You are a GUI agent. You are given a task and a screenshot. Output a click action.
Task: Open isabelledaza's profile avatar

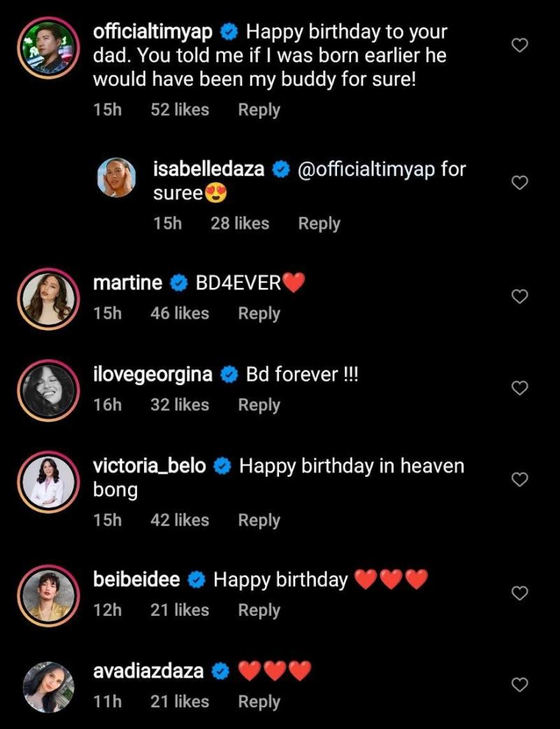(115, 178)
